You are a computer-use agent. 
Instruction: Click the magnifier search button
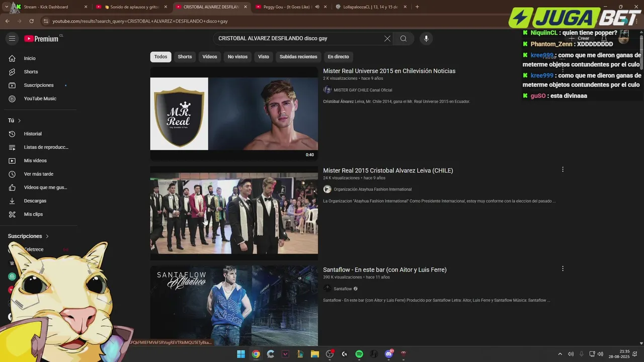[404, 39]
